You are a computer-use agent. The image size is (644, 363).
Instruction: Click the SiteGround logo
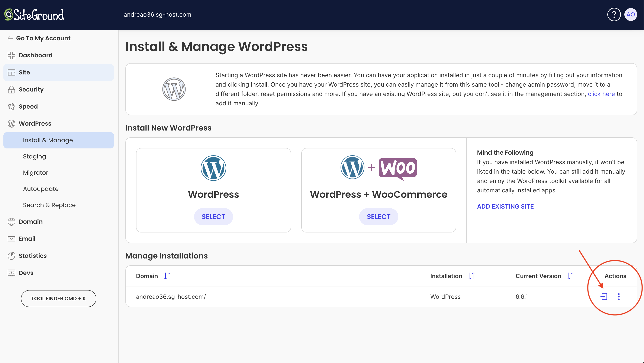34,15
